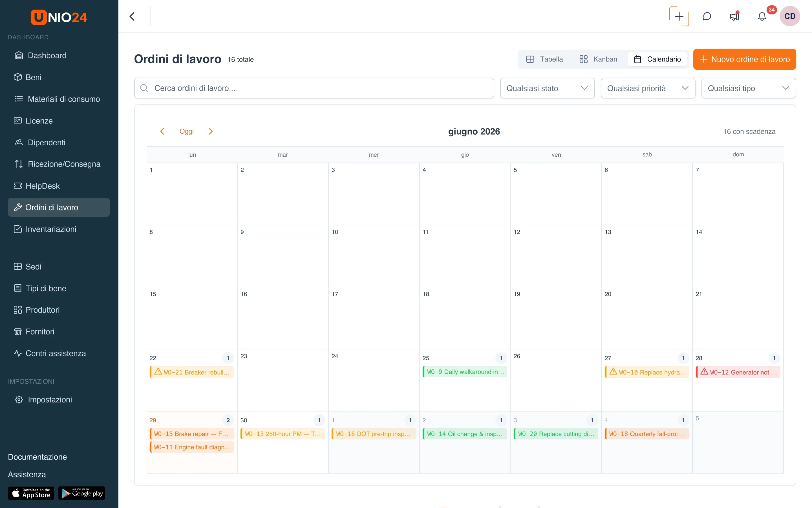Jump to today with Oggi
This screenshot has width=812, height=508.
coord(187,131)
